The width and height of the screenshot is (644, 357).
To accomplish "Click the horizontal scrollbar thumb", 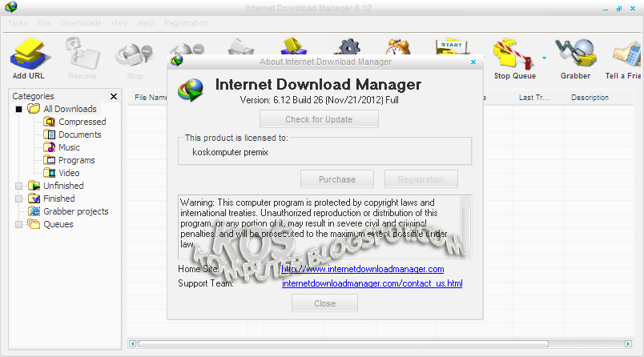I will pos(344,344).
